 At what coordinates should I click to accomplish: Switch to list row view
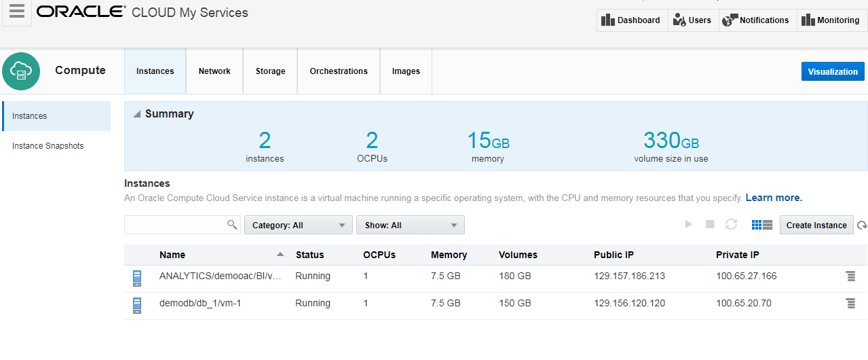(768, 225)
